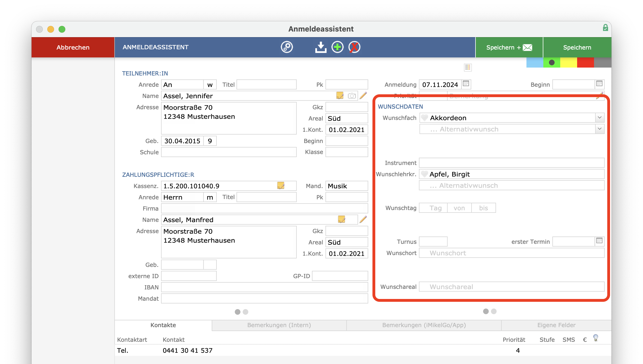Go to first page dot under Wunschdaten
643x364 pixels.
[x=486, y=311]
